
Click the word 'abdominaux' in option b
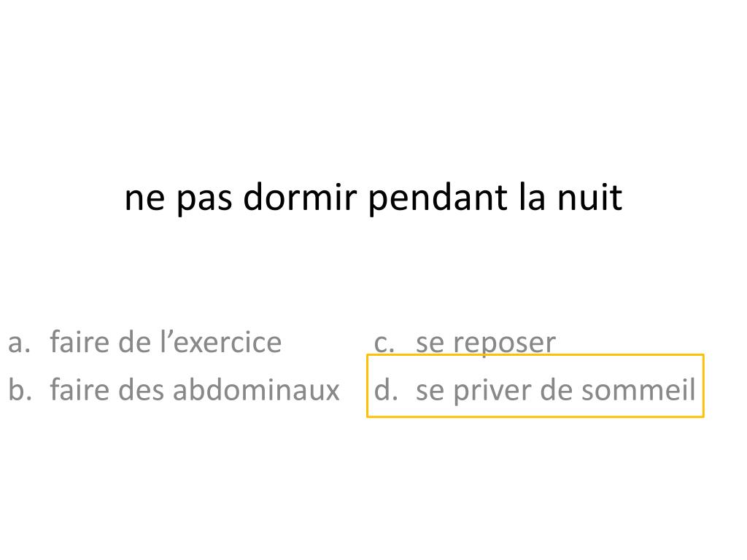[256, 389]
